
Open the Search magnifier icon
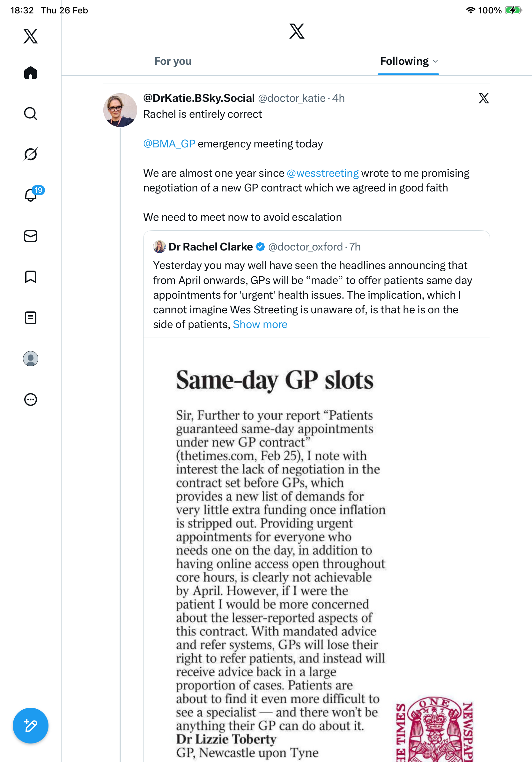click(x=31, y=114)
